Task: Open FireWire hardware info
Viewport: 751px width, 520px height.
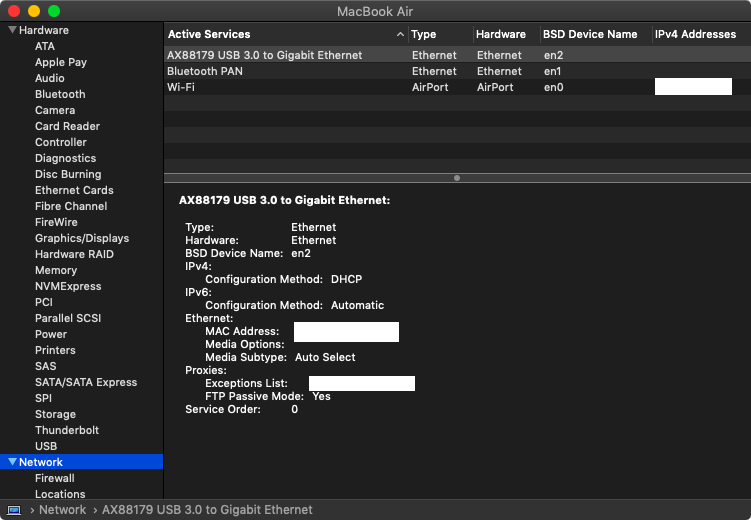Action: pyautogui.click(x=56, y=222)
